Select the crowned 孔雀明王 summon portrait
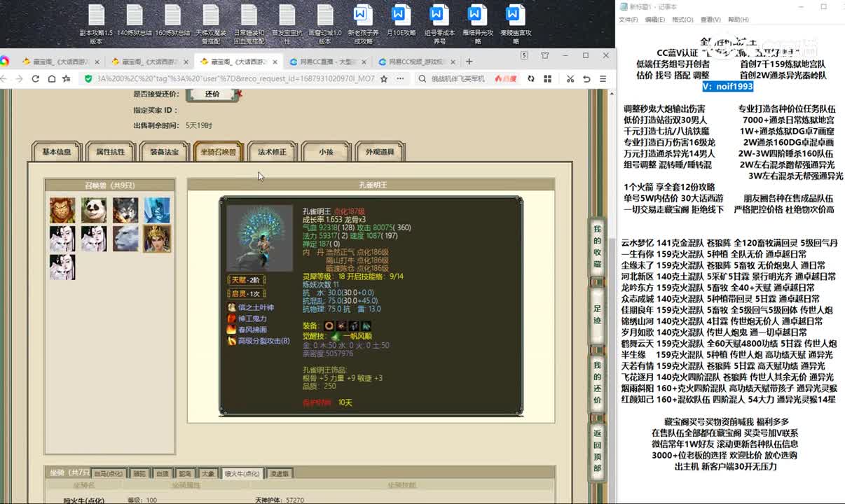 coord(157,239)
